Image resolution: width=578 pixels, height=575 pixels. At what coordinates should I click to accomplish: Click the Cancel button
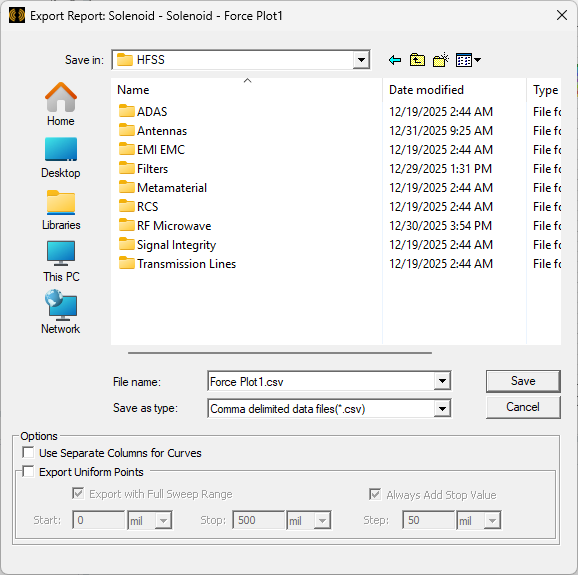(x=523, y=407)
